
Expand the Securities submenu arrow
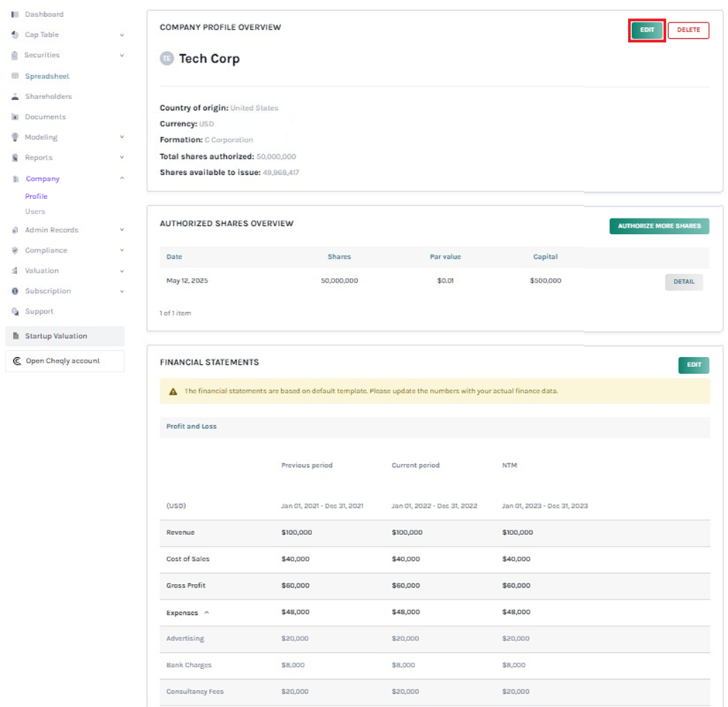pyautogui.click(x=122, y=55)
